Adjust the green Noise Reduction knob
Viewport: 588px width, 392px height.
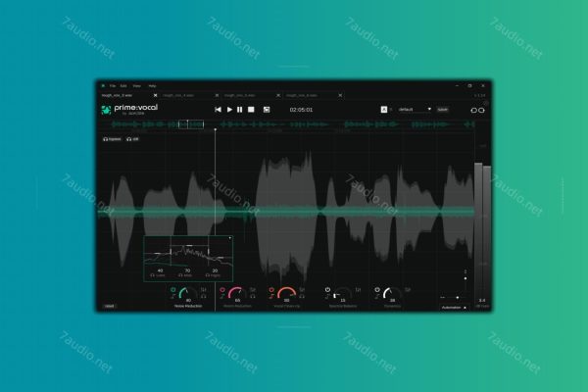click(x=188, y=293)
